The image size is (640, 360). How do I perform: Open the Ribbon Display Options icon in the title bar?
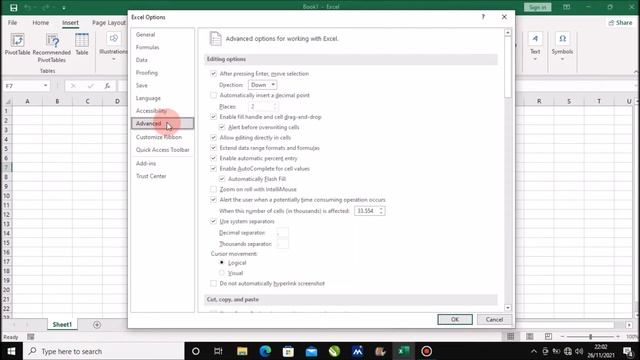point(567,7)
